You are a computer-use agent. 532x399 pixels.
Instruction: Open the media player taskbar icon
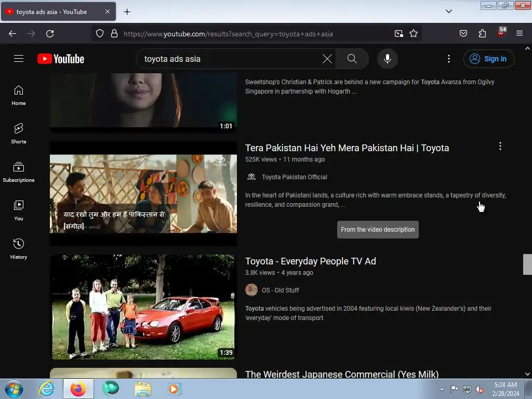click(x=175, y=389)
